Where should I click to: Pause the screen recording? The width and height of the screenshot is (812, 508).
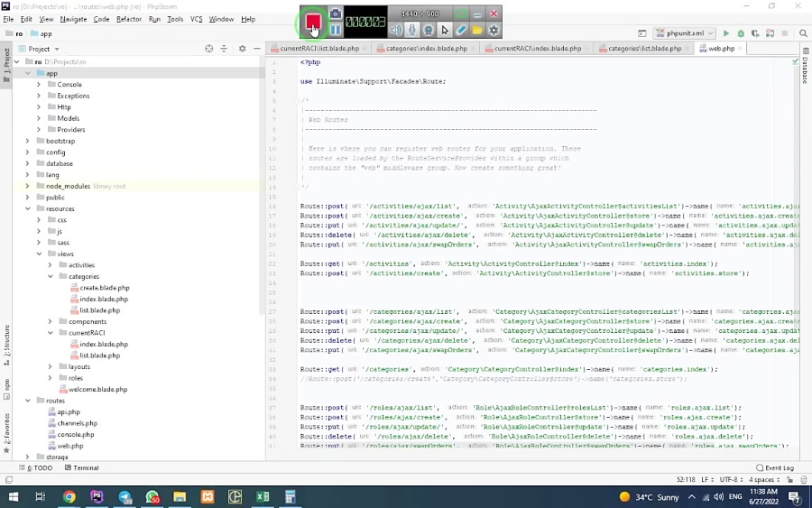[x=336, y=30]
